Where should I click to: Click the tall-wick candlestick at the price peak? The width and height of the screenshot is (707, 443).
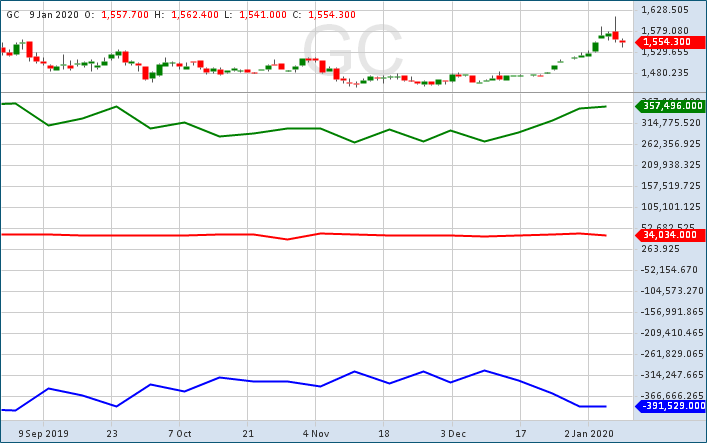(615, 30)
